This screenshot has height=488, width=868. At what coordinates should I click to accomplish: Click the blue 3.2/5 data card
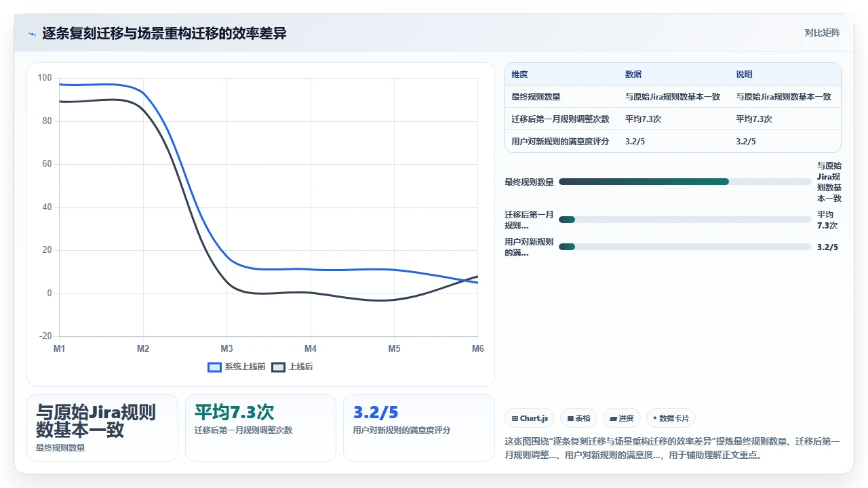(419, 428)
